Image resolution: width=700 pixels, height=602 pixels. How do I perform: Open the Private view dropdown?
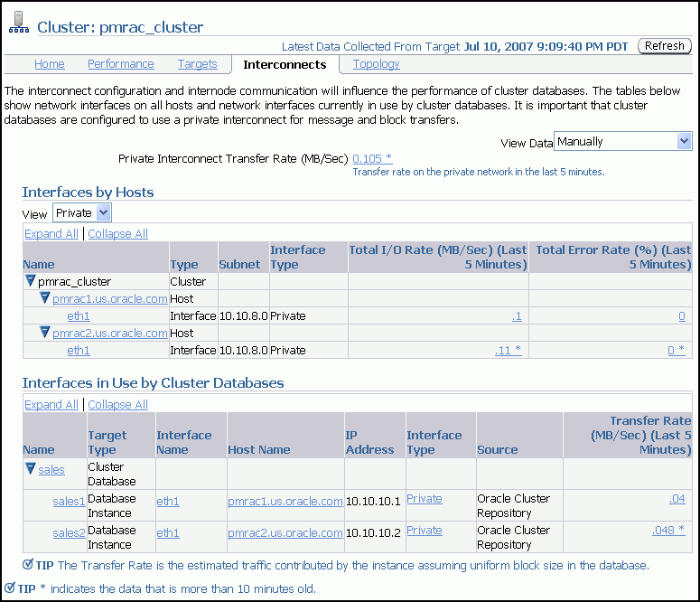(x=82, y=212)
